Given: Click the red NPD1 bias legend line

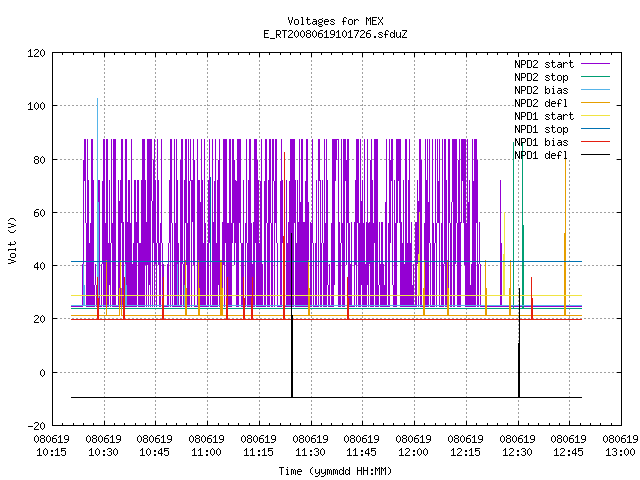Looking at the screenshot, I should pos(596,142).
